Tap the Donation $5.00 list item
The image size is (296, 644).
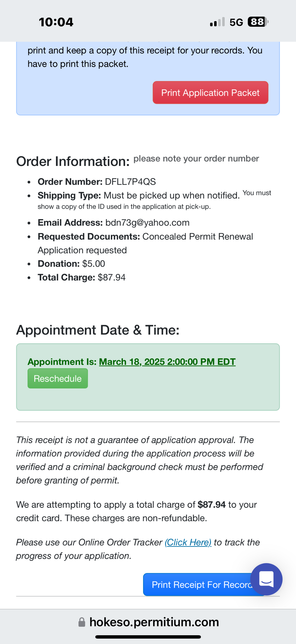coord(71,264)
